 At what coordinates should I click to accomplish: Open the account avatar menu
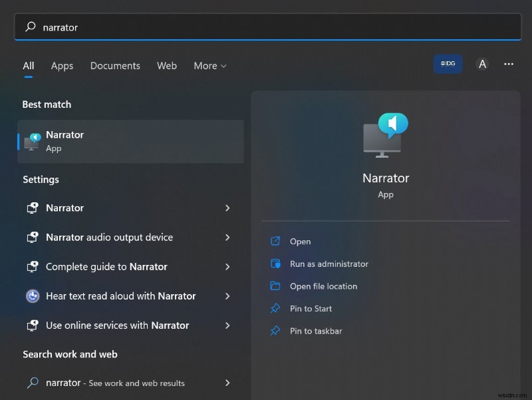point(482,64)
